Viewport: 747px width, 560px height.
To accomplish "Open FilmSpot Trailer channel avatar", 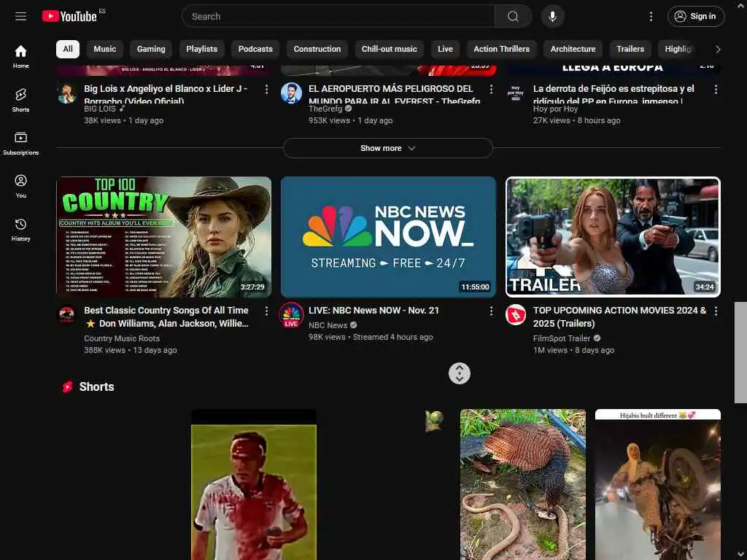I will tap(516, 315).
